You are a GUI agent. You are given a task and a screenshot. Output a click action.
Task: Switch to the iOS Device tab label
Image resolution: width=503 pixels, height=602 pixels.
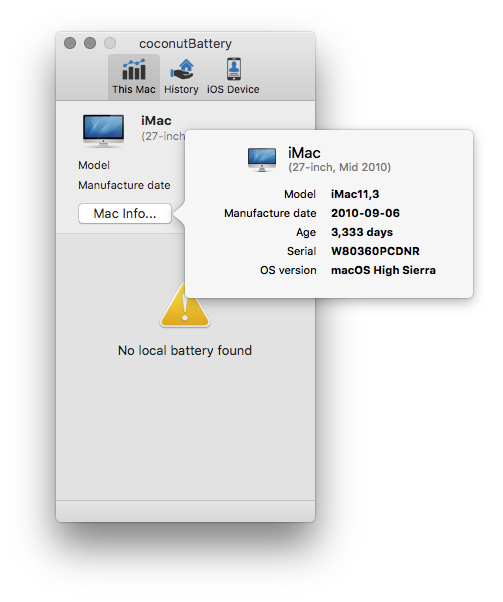pos(233,89)
